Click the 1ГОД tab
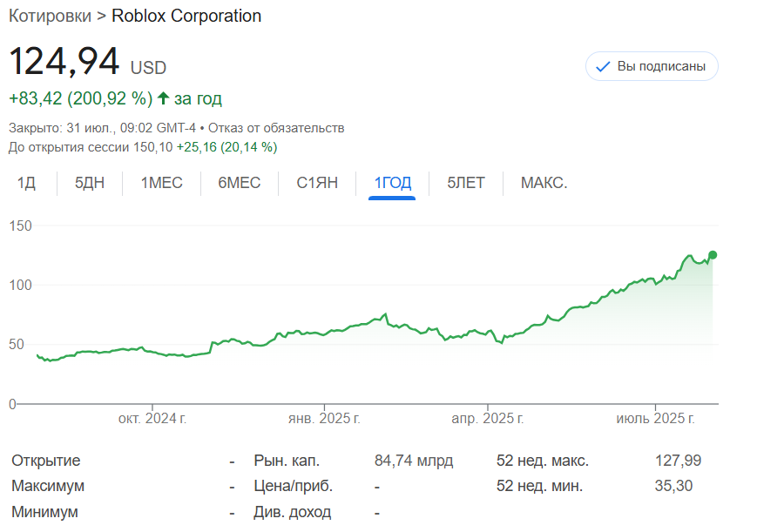The image size is (757, 532). click(x=393, y=183)
